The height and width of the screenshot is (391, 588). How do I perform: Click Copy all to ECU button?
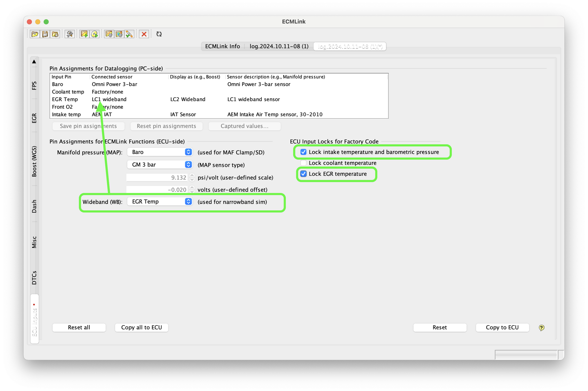pyautogui.click(x=141, y=327)
